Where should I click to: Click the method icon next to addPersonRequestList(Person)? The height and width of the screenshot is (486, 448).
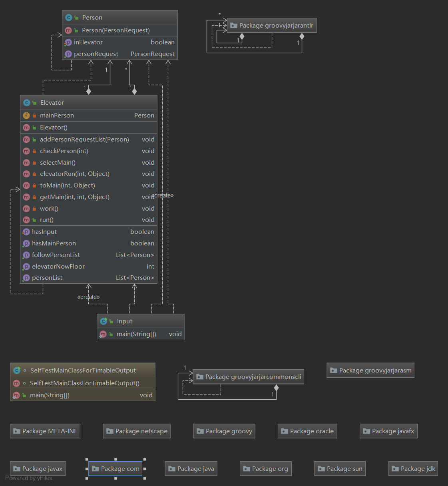(26, 139)
